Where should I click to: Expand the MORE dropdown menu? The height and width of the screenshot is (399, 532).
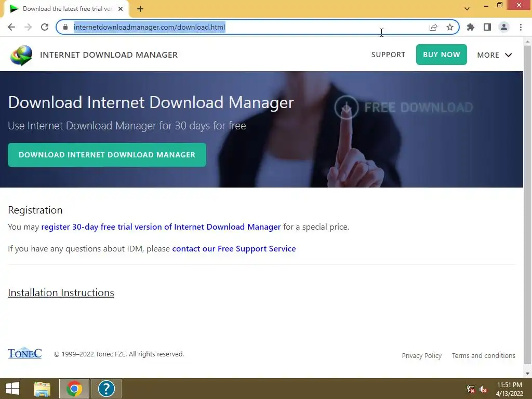click(x=495, y=55)
